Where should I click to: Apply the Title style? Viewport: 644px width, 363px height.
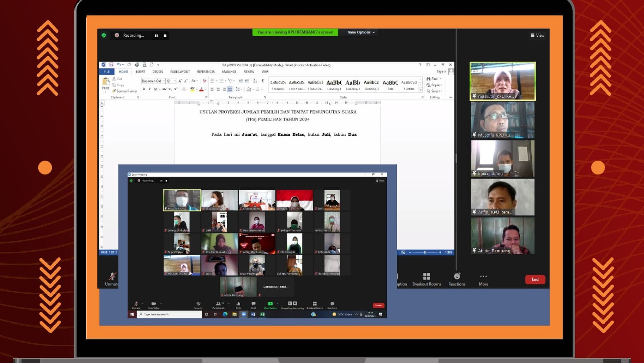coord(390,85)
